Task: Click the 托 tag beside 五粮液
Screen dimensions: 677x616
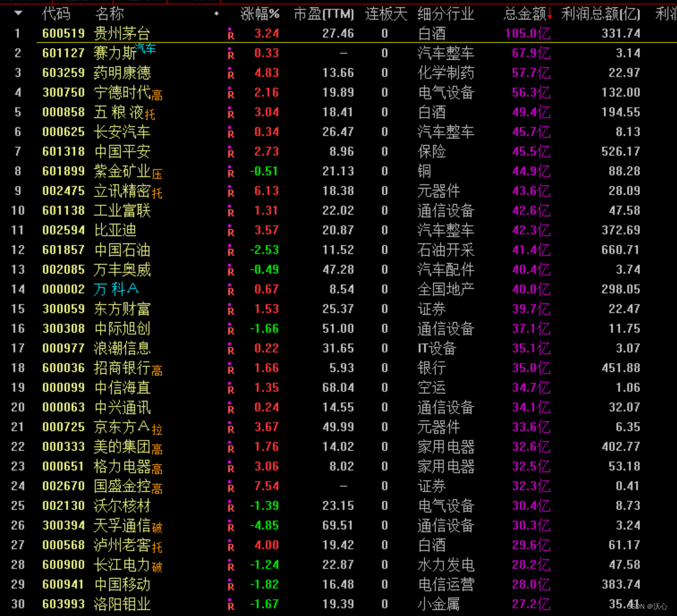Action: pyautogui.click(x=150, y=115)
